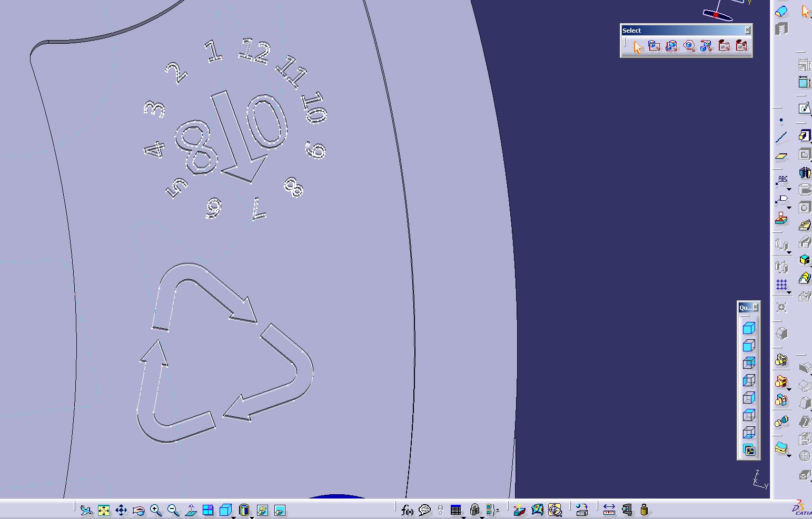Expand the Text with Leader dropdown arrow
The height and width of the screenshot is (519, 812).
click(x=789, y=189)
